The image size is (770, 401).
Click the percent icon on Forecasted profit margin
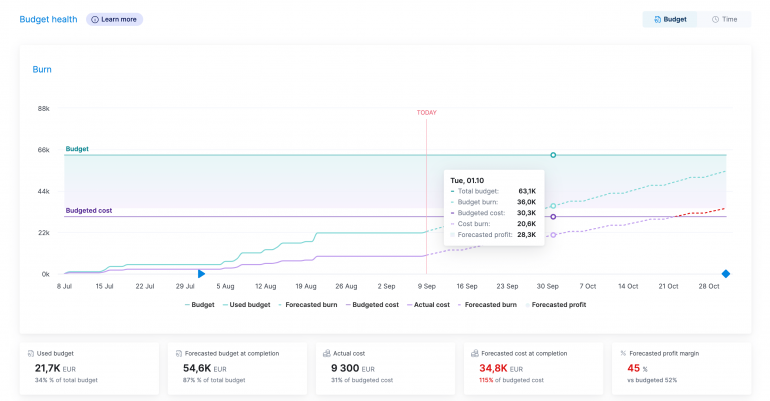[x=623, y=353]
